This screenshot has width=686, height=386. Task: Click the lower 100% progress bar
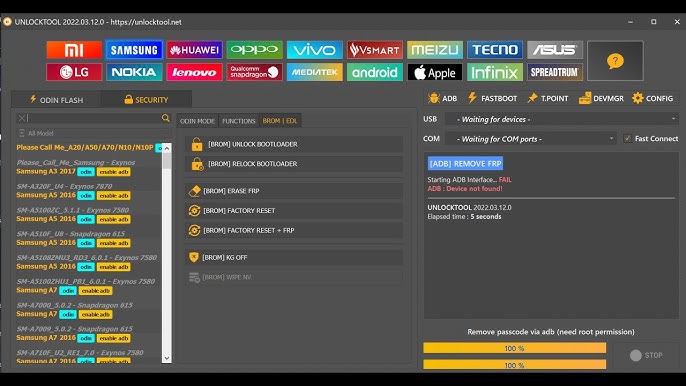point(514,365)
